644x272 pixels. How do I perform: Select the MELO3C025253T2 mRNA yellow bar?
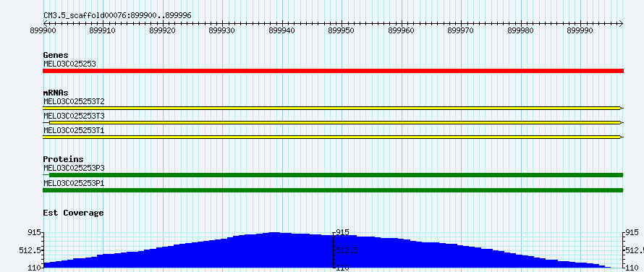pos(333,108)
